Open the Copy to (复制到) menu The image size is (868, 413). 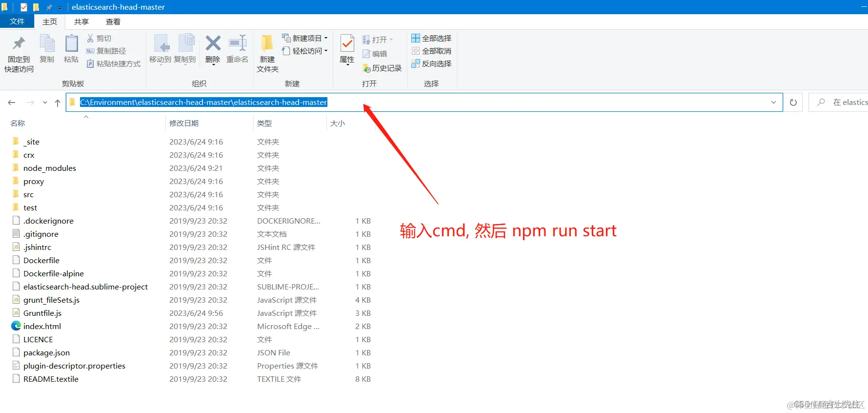(185, 49)
